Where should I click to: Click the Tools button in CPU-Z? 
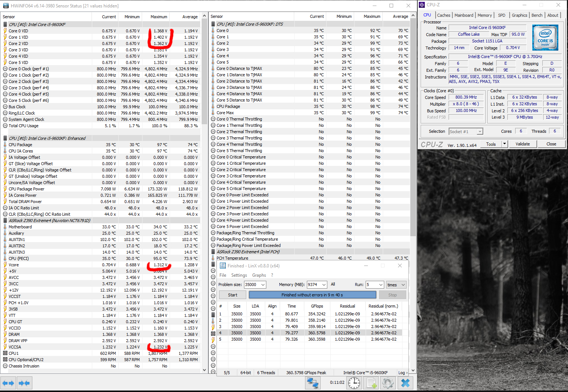point(491,144)
